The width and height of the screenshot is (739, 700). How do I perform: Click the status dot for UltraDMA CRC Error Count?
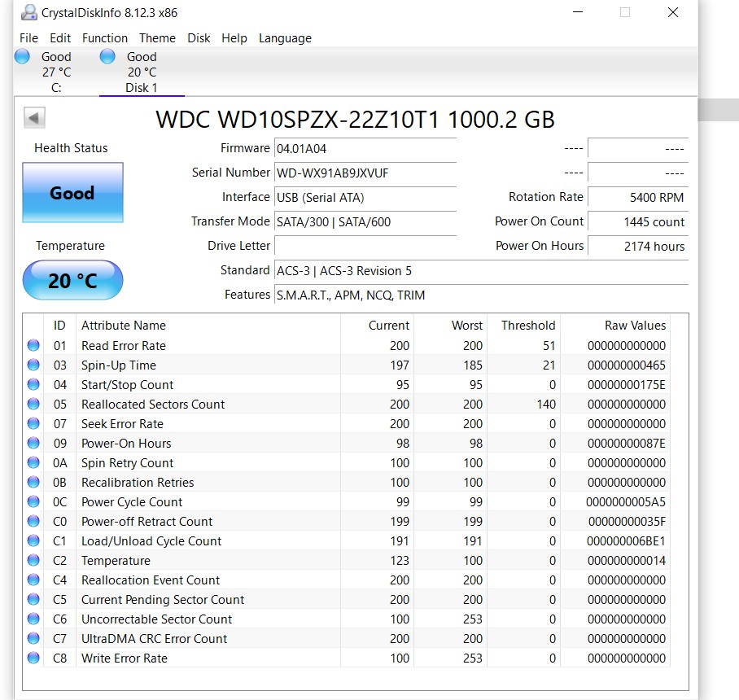33,639
